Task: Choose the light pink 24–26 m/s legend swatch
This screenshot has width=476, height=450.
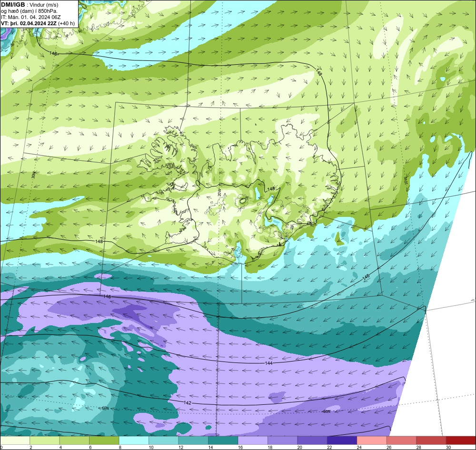Action: [x=372, y=440]
